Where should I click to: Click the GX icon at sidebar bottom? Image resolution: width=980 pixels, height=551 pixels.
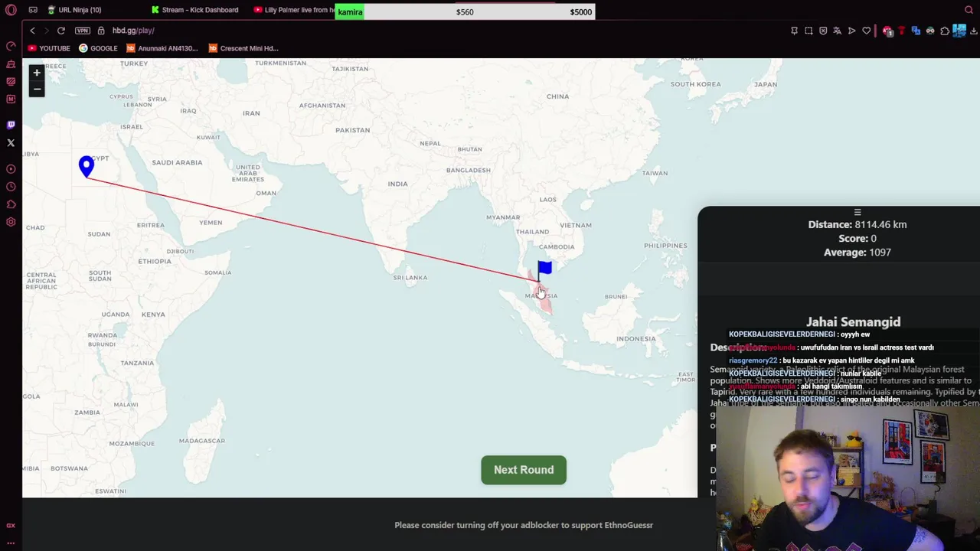(x=11, y=526)
